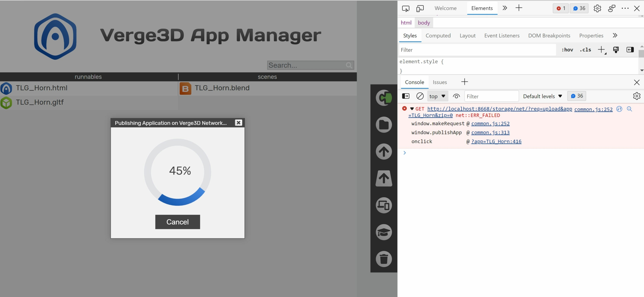This screenshot has height=297, width=644.
Task: Click the paintbrush rendering emulation icon
Action: [x=616, y=50]
